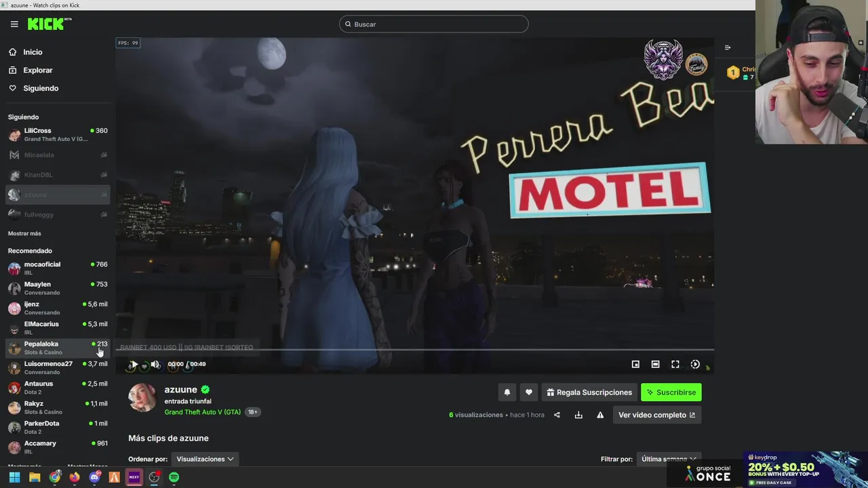Toggle picture-in-picture mini player
This screenshot has height=488, width=868.
[x=635, y=365]
